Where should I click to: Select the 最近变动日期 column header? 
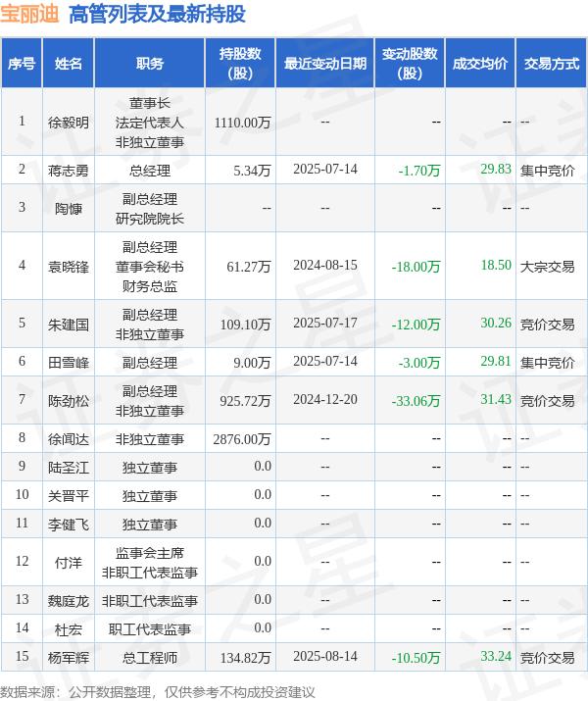(325, 63)
